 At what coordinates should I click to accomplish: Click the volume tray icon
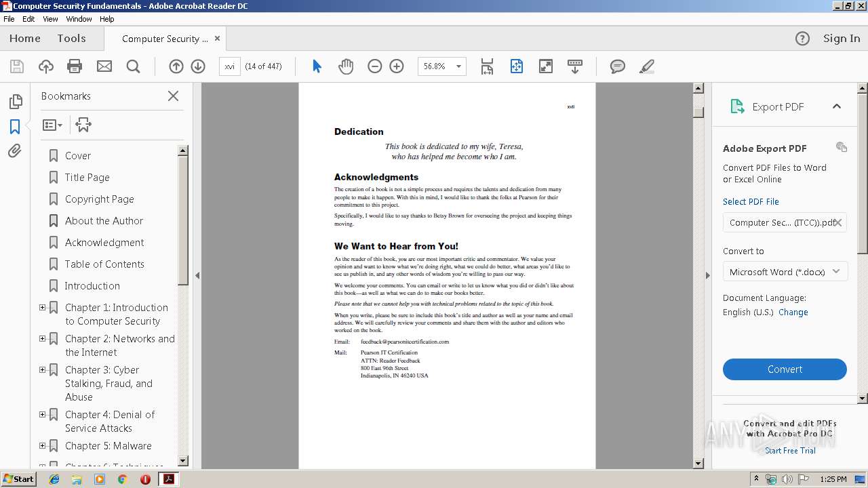787,479
